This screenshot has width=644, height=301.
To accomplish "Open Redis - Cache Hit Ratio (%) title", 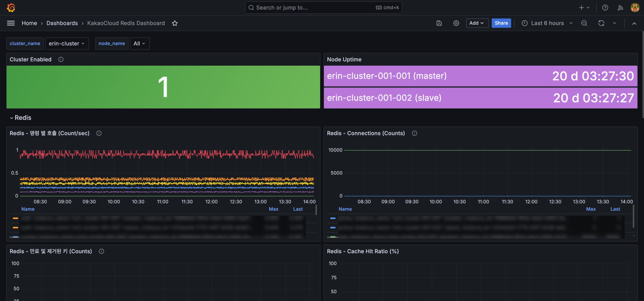I will click(363, 251).
